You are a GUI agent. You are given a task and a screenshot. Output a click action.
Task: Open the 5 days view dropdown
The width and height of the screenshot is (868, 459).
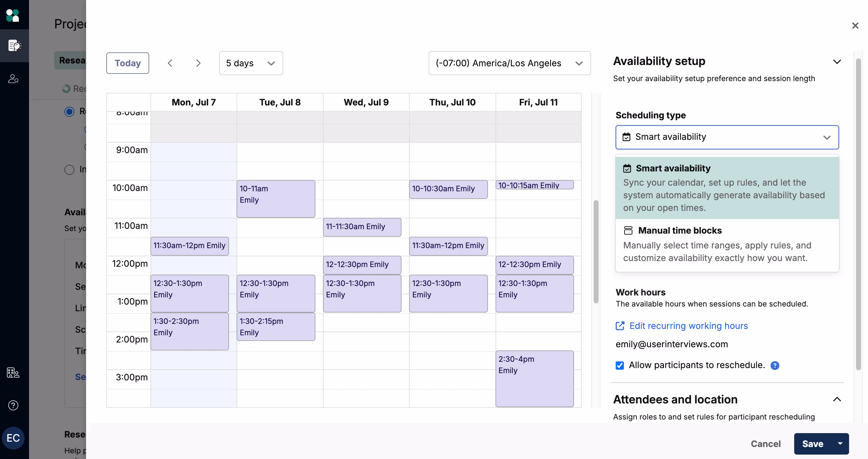pyautogui.click(x=251, y=63)
